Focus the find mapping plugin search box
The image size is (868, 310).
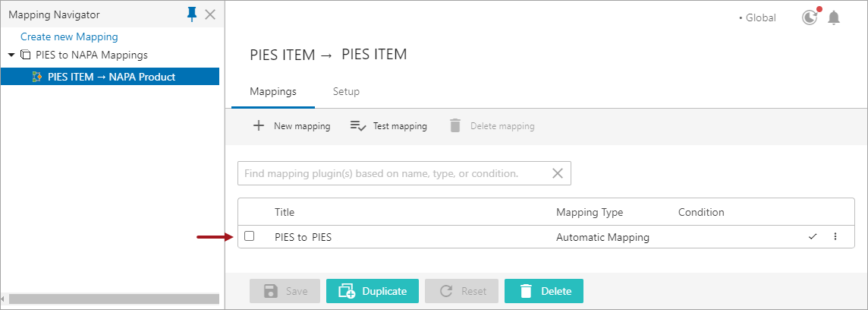[391, 173]
